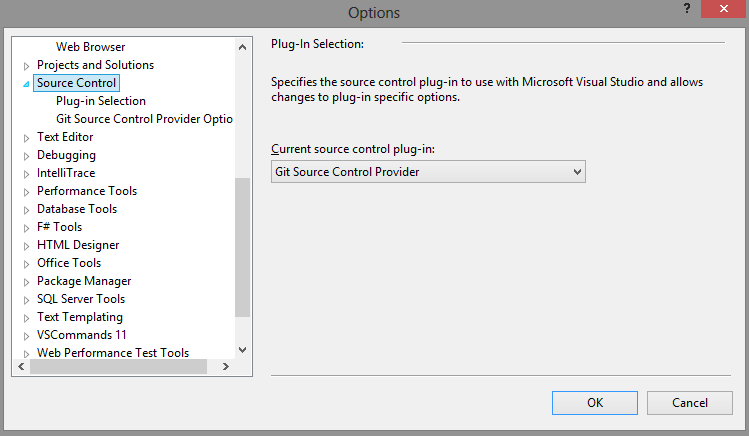Select Plug-in Selection tree item
Image resolution: width=749 pixels, height=436 pixels.
pyautogui.click(x=101, y=101)
